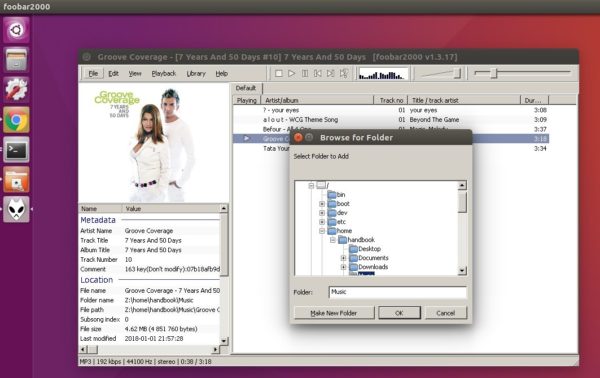Expand the Downloads folder node

(x=343, y=267)
